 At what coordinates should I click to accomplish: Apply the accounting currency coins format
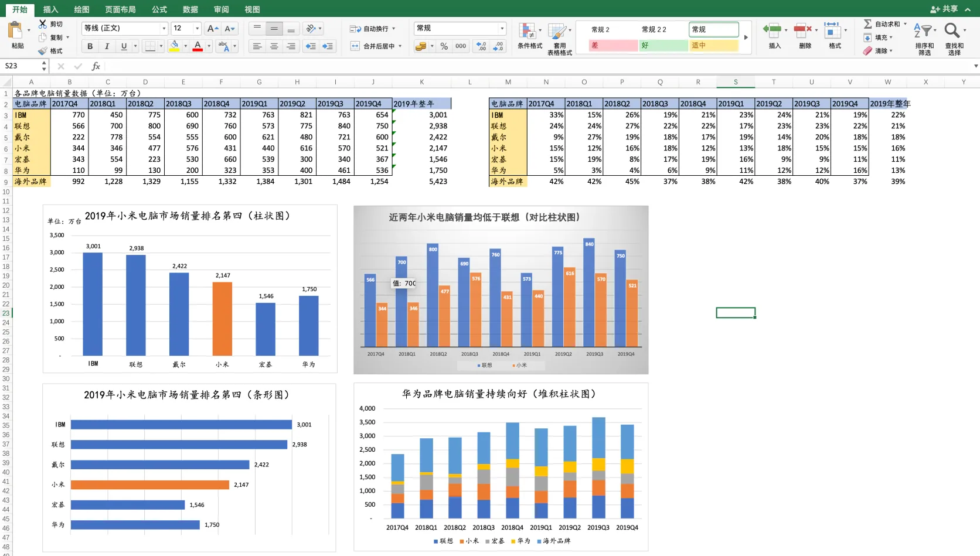(x=420, y=46)
